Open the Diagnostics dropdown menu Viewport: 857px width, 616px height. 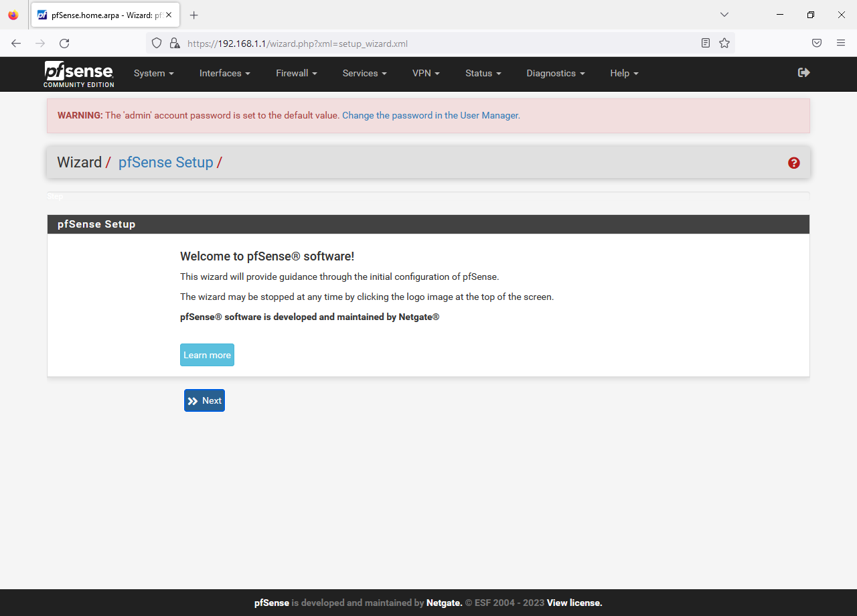tap(556, 74)
